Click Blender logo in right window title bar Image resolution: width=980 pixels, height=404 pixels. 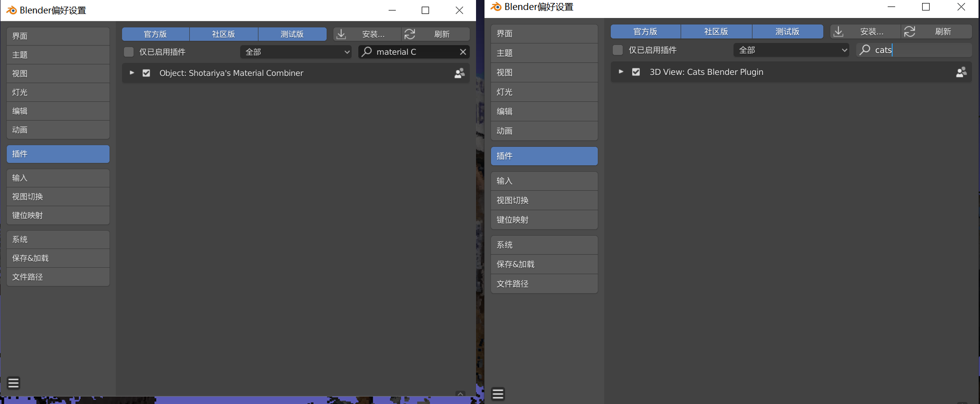click(x=495, y=6)
